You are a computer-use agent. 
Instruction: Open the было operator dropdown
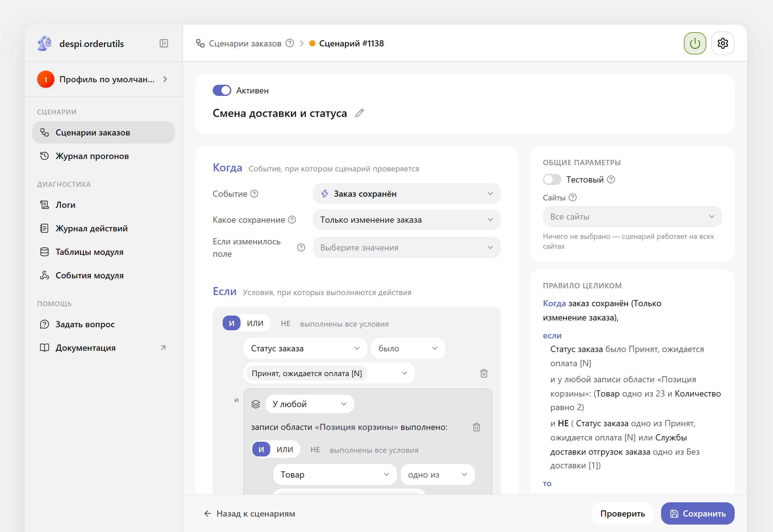[408, 348]
